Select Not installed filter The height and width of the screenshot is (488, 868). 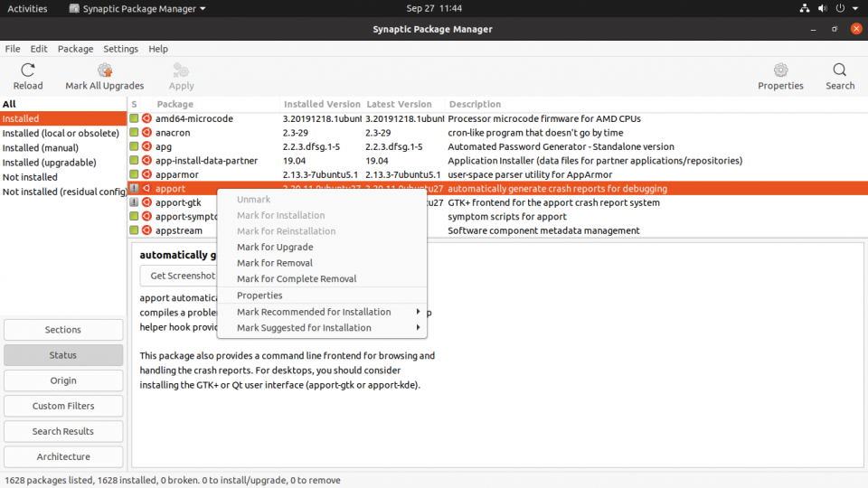point(63,177)
